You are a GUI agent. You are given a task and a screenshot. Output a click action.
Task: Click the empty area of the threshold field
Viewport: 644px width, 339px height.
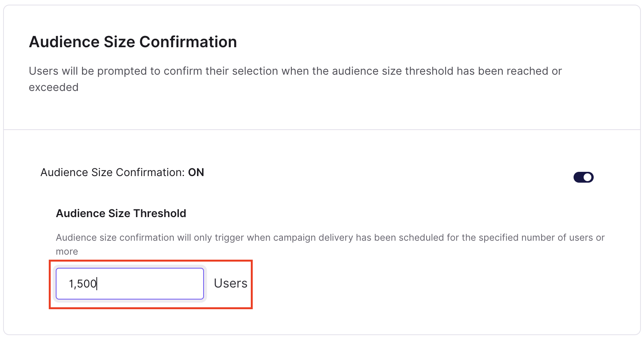click(151, 284)
